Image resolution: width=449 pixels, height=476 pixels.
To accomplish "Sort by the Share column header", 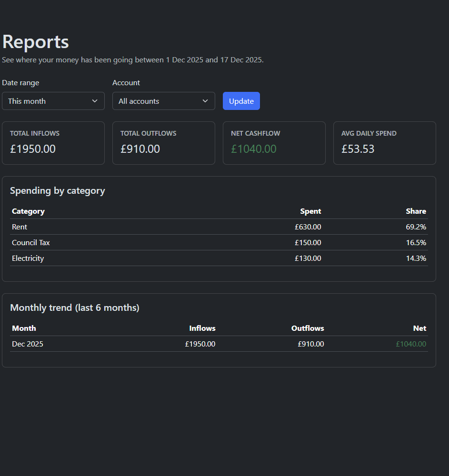I will tap(416, 211).
